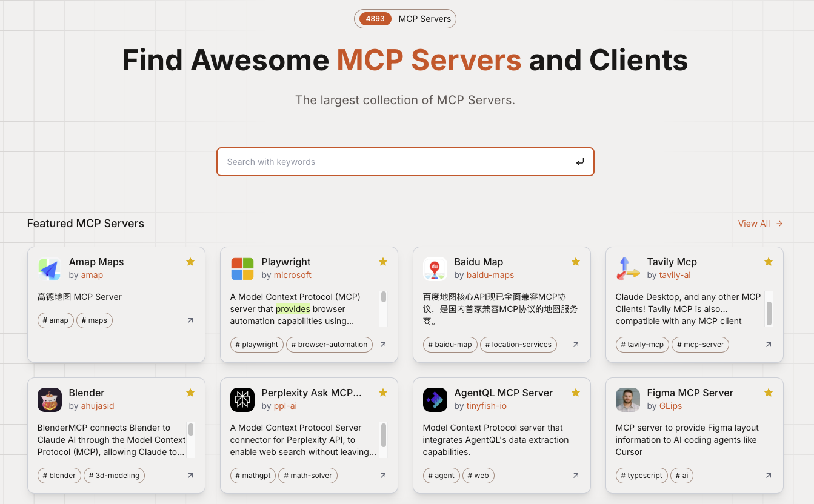Select the # 3d-modeling tag
Viewport: 814px width, 504px height.
115,476
